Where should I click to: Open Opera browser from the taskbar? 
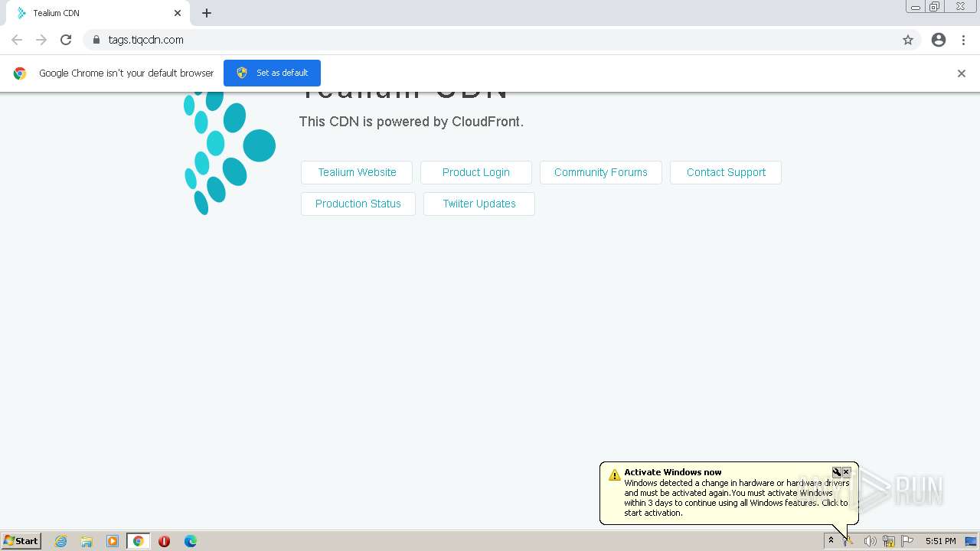(x=164, y=541)
